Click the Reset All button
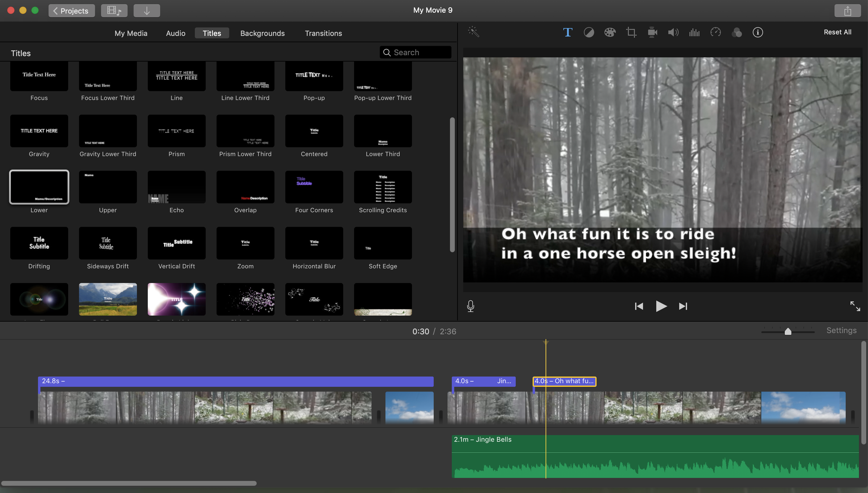 pyautogui.click(x=837, y=32)
